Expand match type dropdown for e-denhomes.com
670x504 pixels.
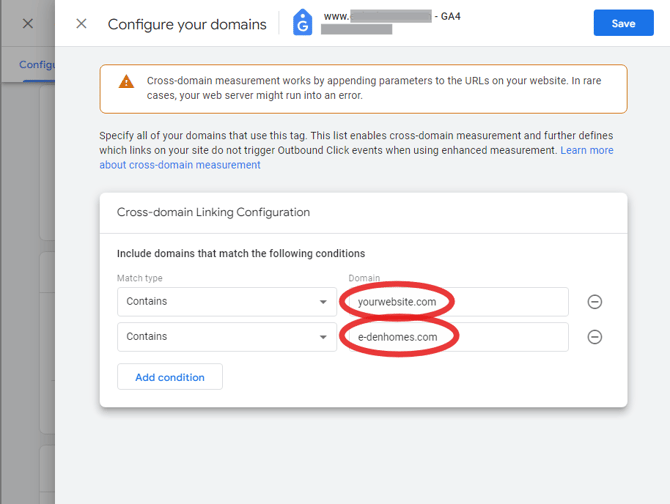227,337
